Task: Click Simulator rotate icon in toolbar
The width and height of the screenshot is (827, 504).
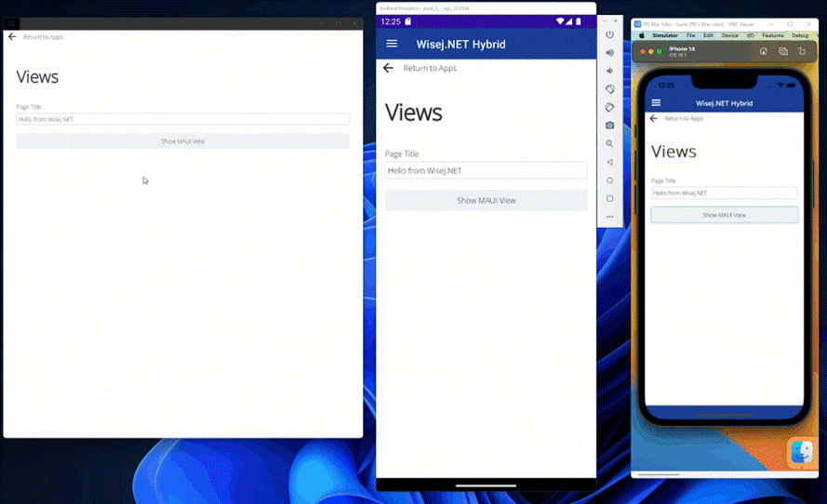Action: pos(802,51)
